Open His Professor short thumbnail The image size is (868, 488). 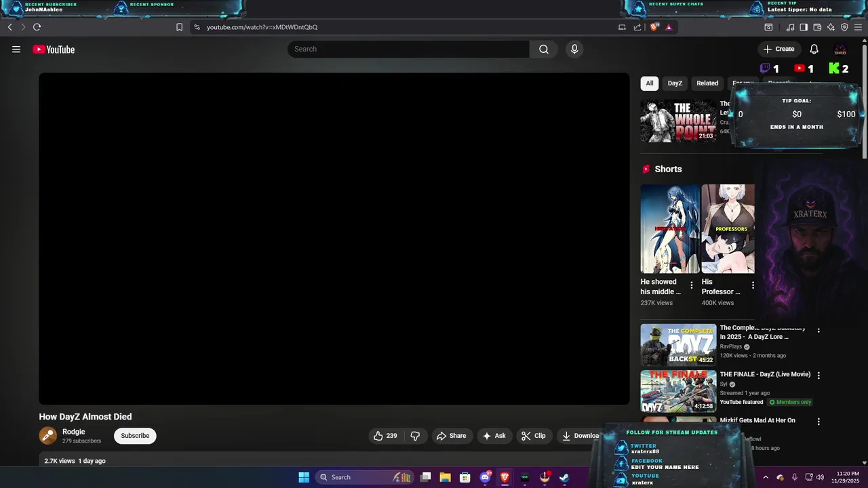[x=728, y=229]
